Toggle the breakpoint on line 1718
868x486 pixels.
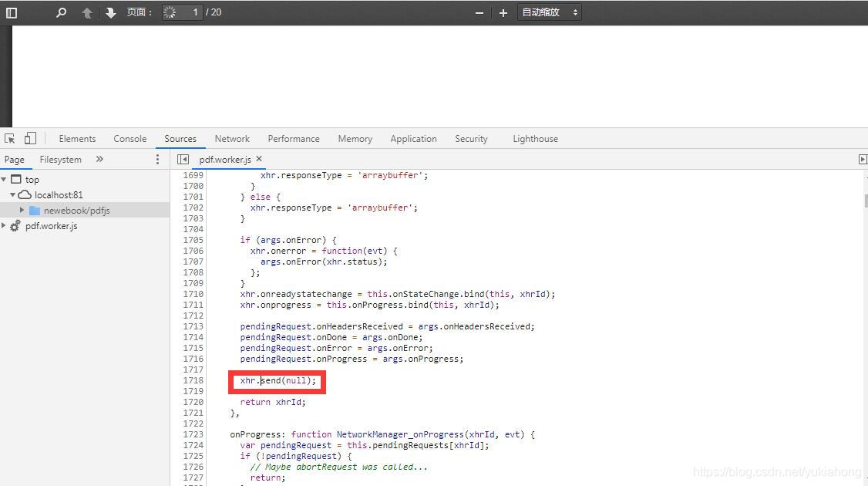193,380
